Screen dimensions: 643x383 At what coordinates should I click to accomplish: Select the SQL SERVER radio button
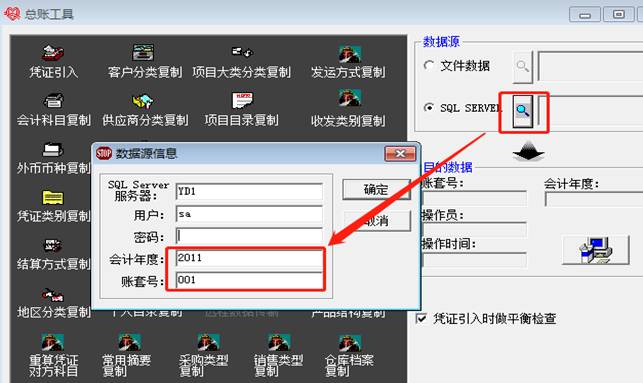429,107
